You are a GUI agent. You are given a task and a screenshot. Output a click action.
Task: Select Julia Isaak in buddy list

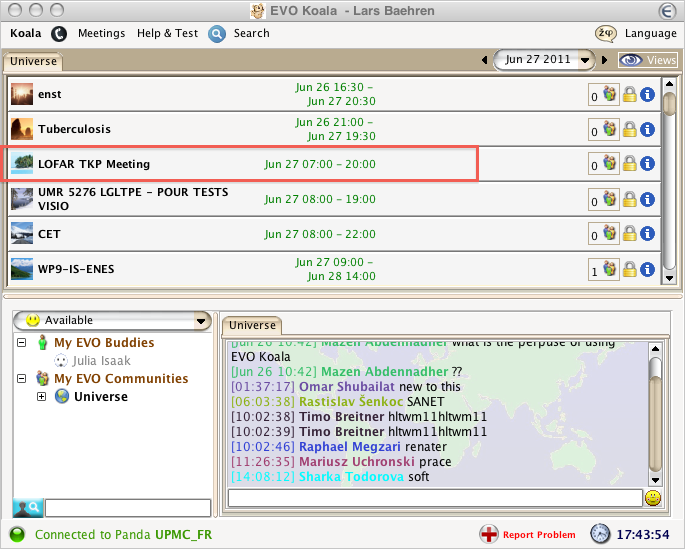[101, 361]
